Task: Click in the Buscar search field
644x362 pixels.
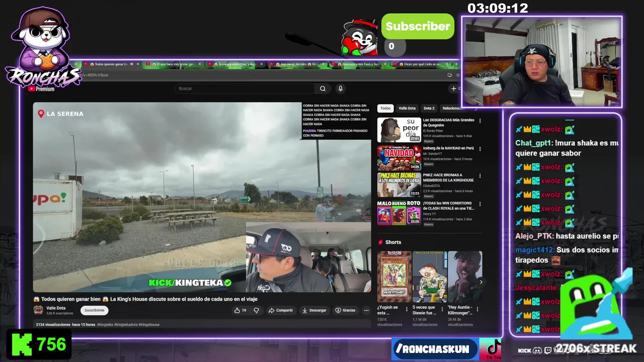Action: (245, 88)
